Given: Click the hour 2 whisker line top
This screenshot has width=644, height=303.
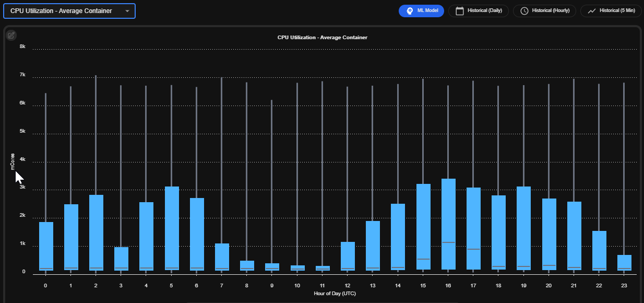Looking at the screenshot, I should [x=96, y=77].
